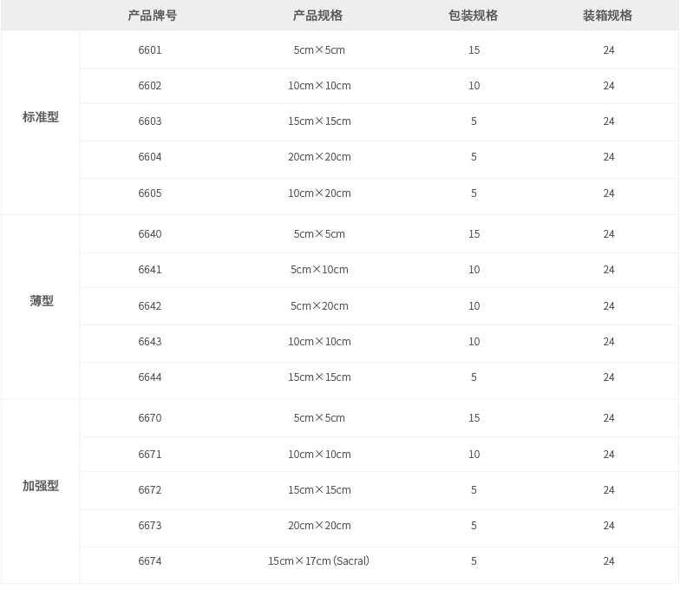Select the 加强型 category cell

pyautogui.click(x=41, y=486)
